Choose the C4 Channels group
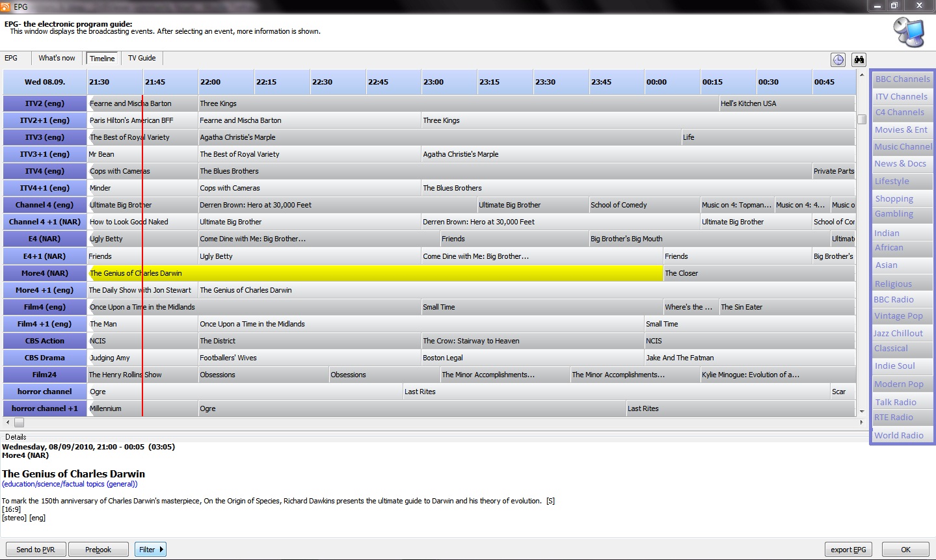Image resolution: width=936 pixels, height=560 pixels. click(902, 113)
